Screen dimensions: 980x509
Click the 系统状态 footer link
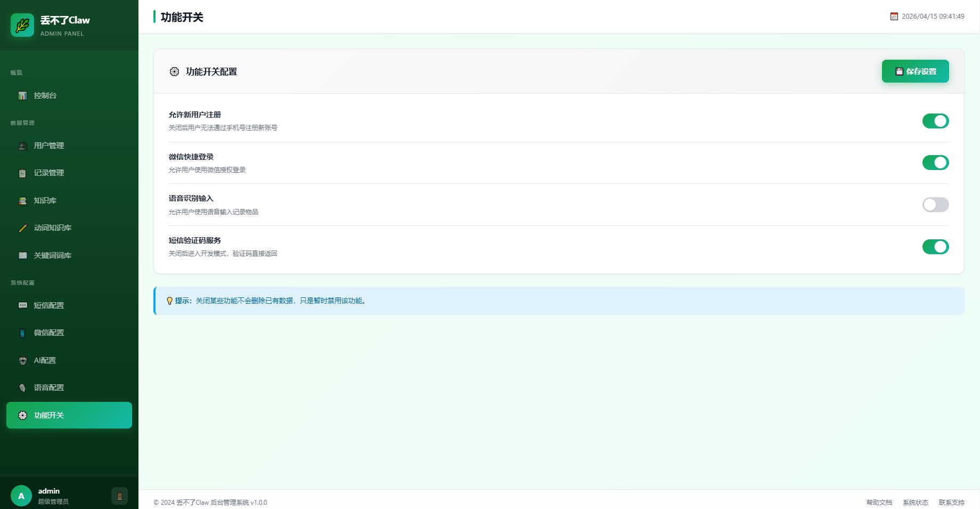click(x=915, y=502)
